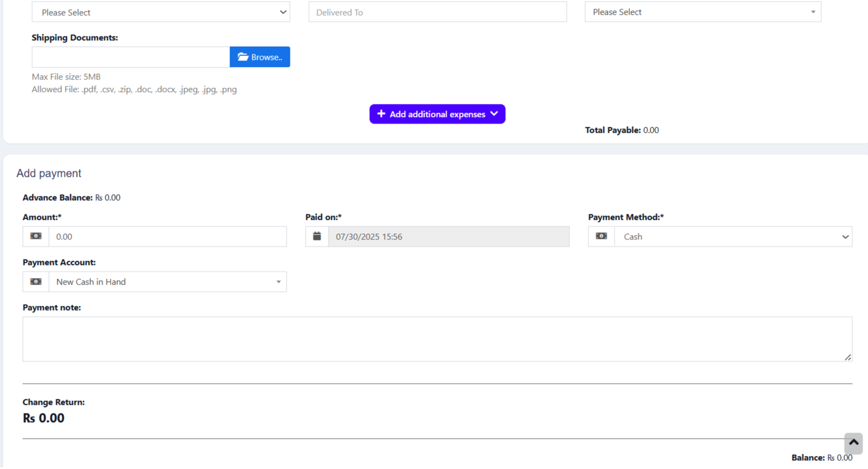868x469 pixels.
Task: Click the folder icon on the Browse button
Action: (x=243, y=57)
